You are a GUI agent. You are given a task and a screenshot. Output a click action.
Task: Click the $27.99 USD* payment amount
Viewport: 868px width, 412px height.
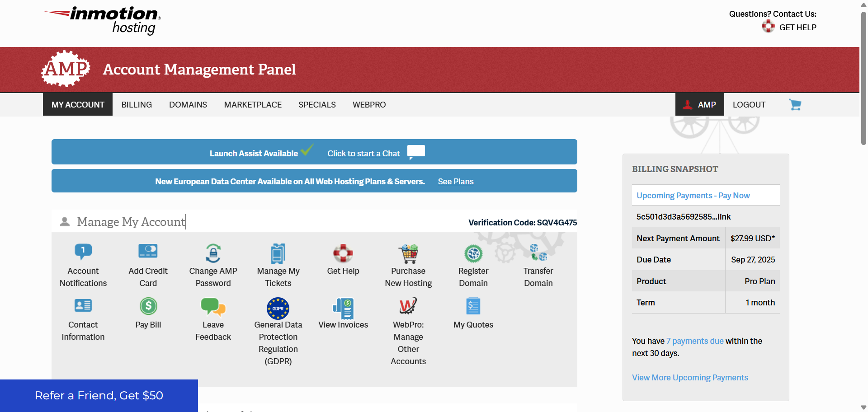point(753,239)
